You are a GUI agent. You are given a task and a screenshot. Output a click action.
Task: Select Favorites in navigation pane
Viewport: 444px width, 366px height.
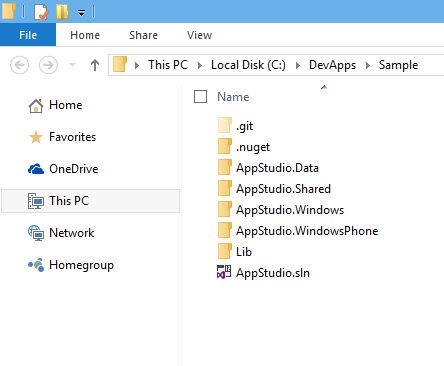pyautogui.click(x=72, y=137)
